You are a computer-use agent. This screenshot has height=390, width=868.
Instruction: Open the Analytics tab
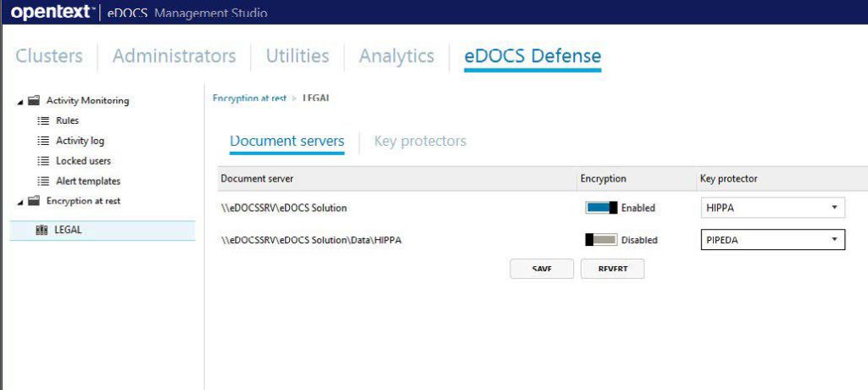click(397, 56)
